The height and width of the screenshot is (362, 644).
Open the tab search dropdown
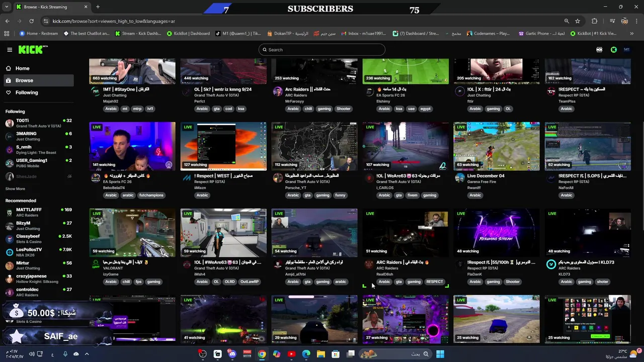6,7
